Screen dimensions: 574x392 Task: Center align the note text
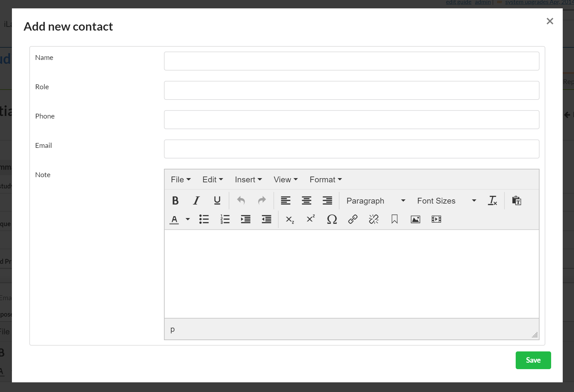[306, 201]
